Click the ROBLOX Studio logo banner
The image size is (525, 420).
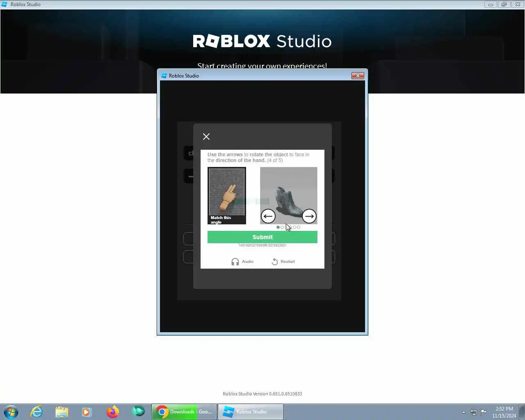262,41
